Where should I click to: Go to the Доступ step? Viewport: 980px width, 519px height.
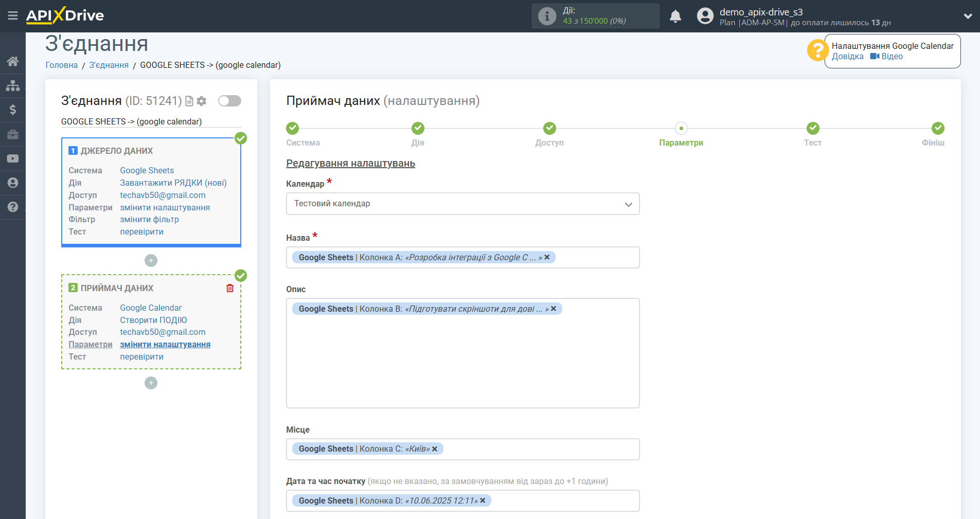tap(549, 128)
